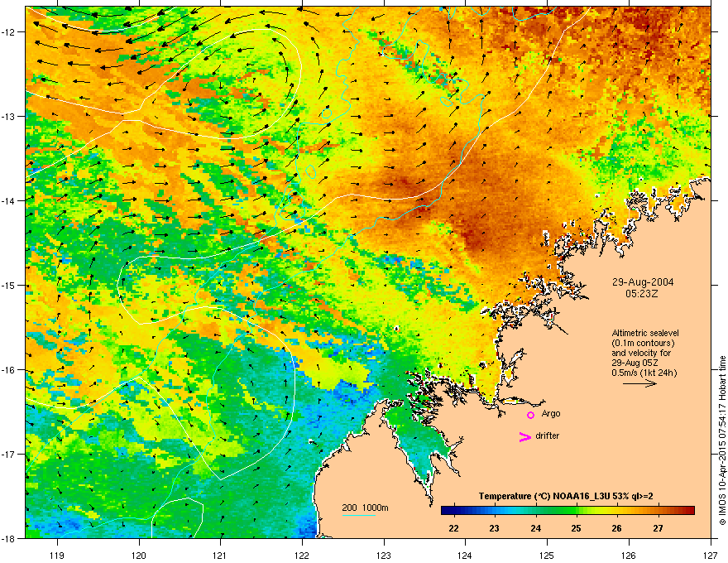Click the "29-Aug 05Z" text line
728x563 pixels.
635,363
